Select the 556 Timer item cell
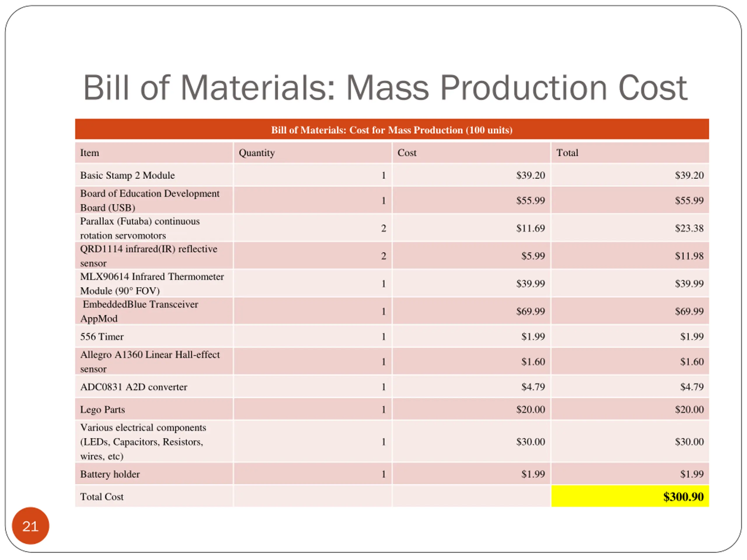The image size is (747, 560). tap(154, 336)
